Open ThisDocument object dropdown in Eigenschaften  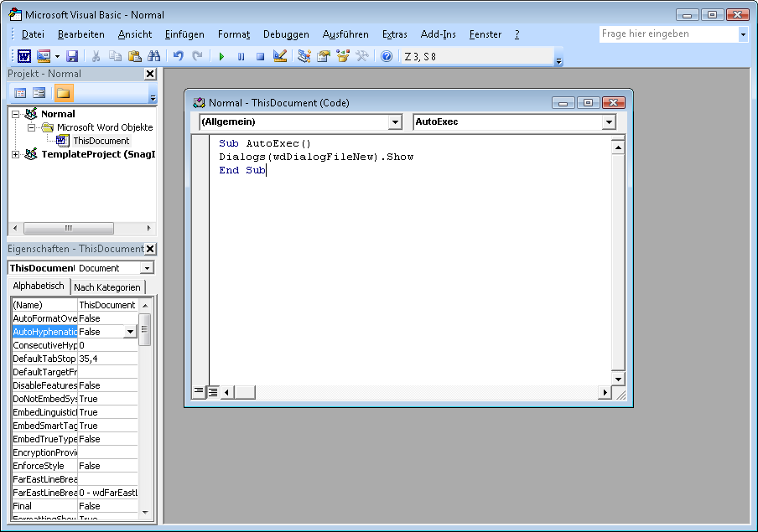(x=147, y=268)
